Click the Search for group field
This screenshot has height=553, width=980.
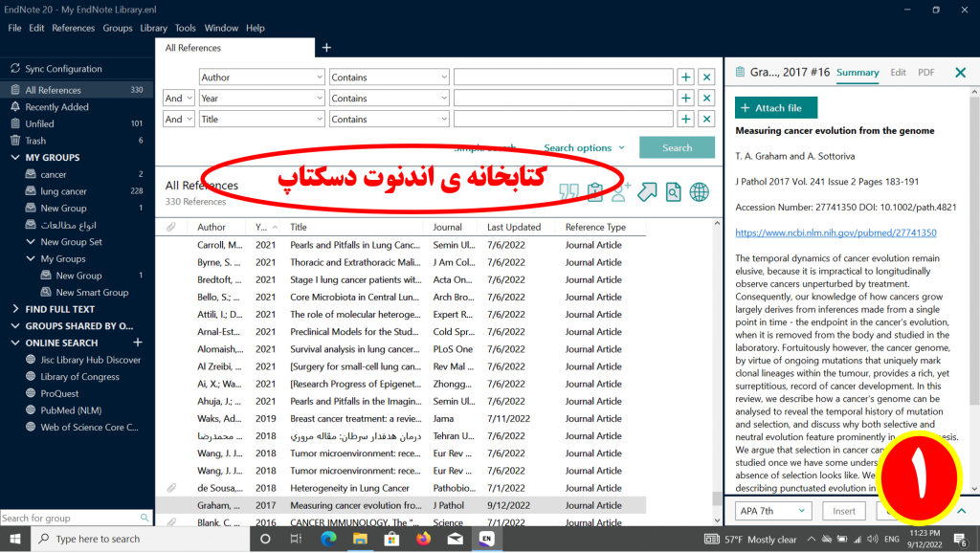(69, 518)
